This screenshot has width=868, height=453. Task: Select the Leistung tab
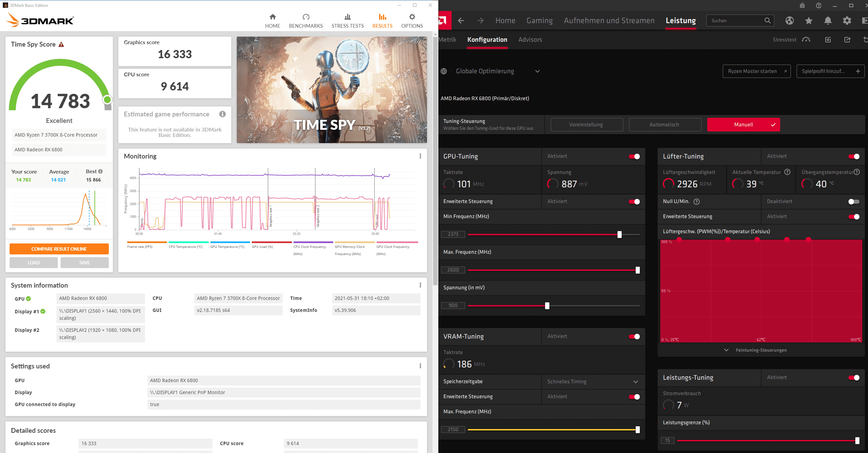coord(681,21)
